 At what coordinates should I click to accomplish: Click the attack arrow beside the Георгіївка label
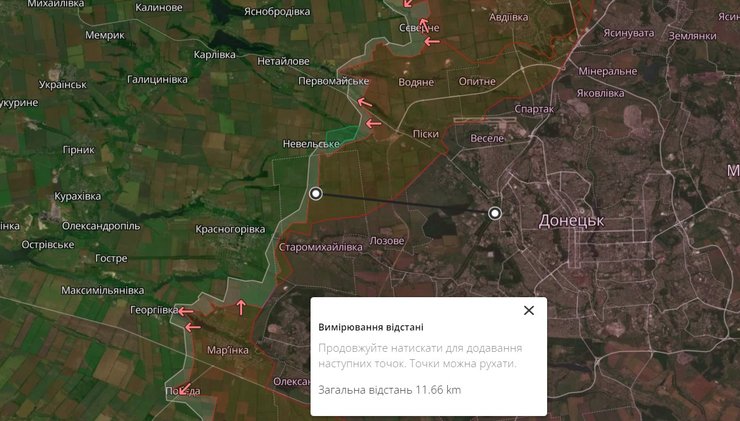point(185,311)
